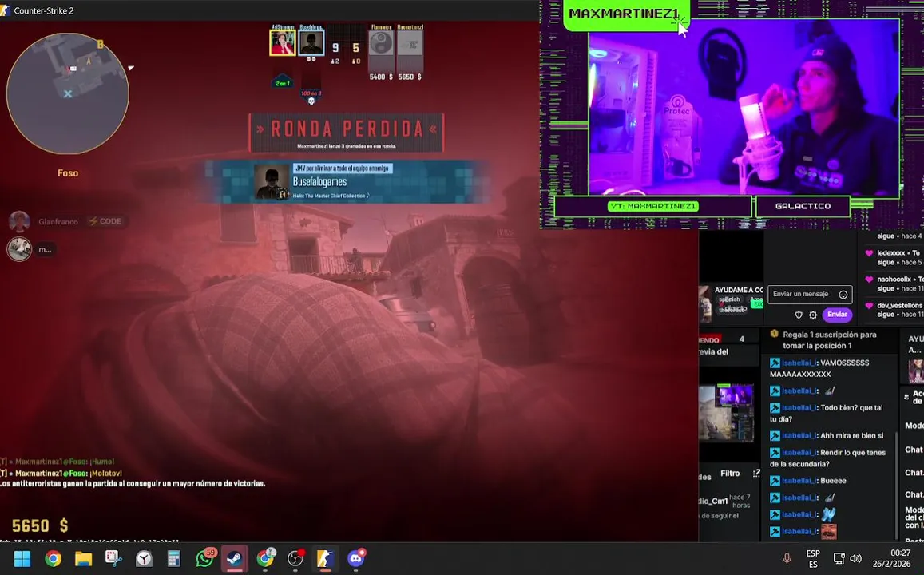Click the 'Bueeee' chat message
The image size is (924, 575).
(808, 481)
